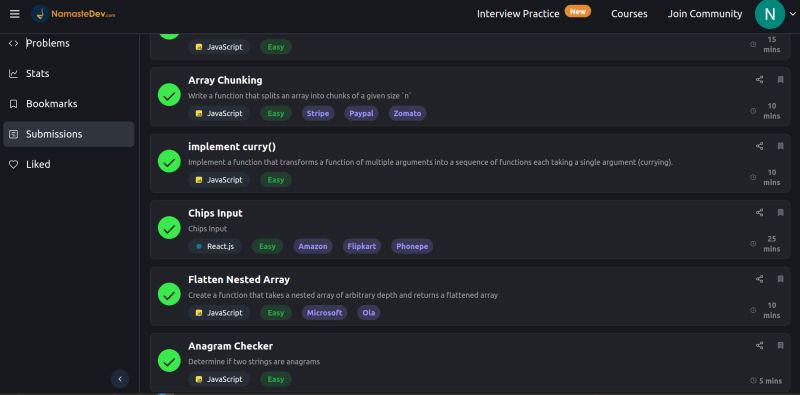Share the implement curry() problem

point(759,146)
